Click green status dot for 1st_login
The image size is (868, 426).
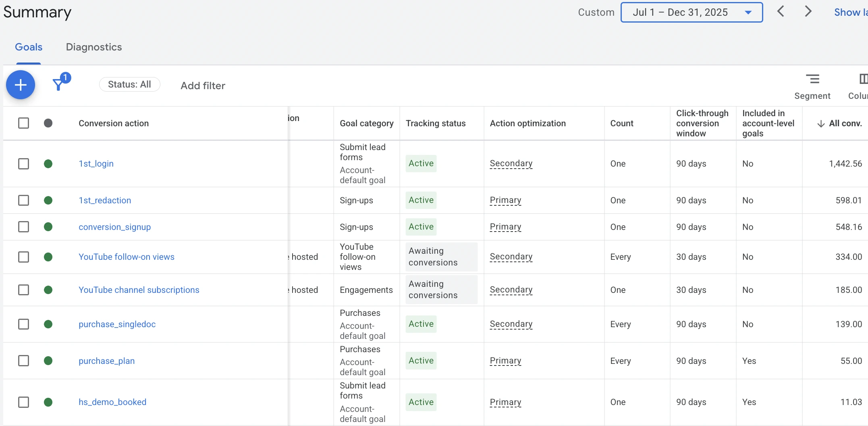[48, 163]
